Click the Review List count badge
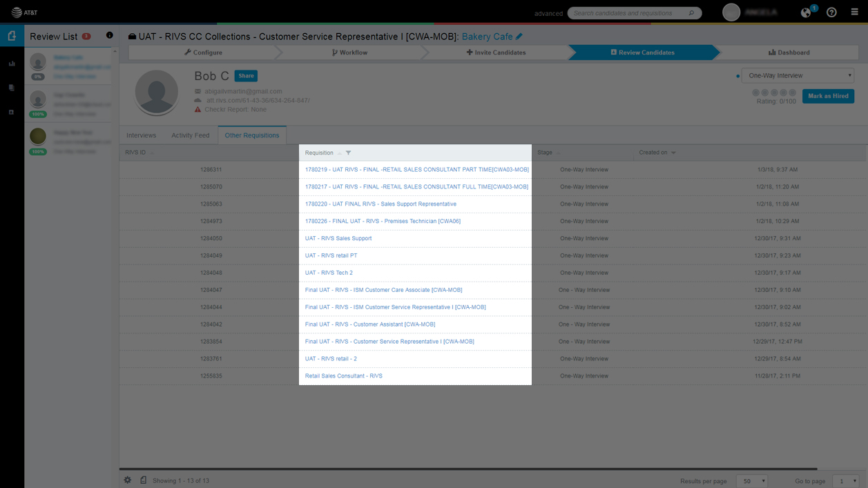This screenshot has width=868, height=488. tap(86, 37)
